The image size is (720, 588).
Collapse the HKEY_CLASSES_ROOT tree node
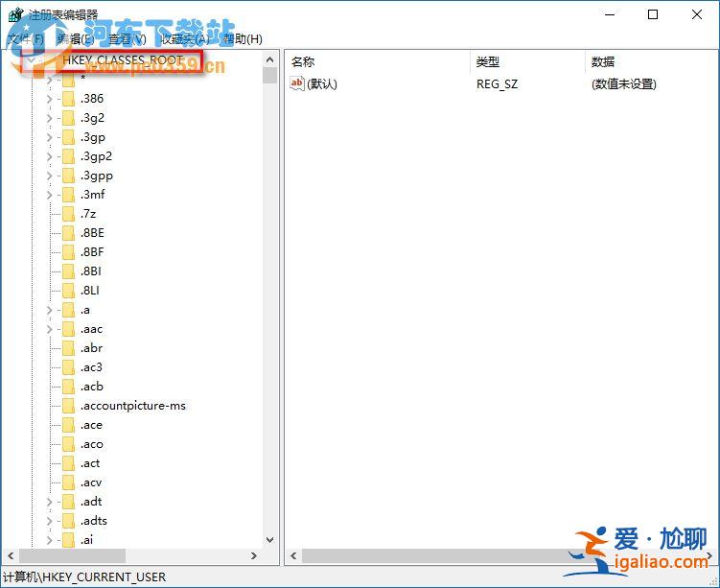pos(32,60)
